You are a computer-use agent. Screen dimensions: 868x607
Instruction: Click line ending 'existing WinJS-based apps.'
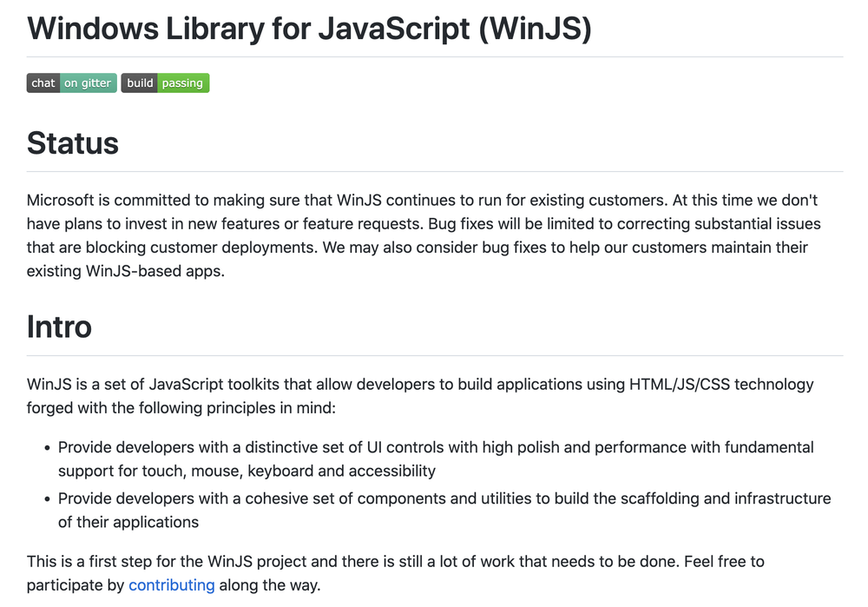point(126,271)
